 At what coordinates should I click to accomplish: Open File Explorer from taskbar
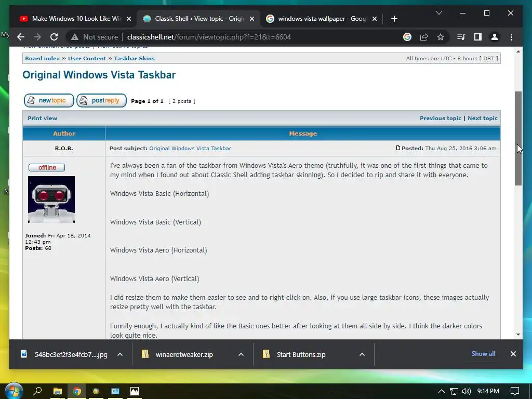click(x=57, y=391)
